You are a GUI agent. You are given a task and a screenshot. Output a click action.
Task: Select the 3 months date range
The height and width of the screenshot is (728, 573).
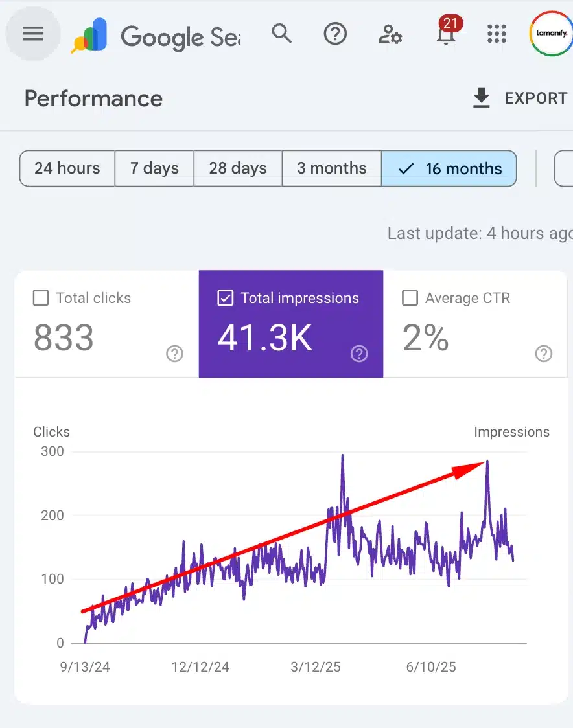[331, 168]
